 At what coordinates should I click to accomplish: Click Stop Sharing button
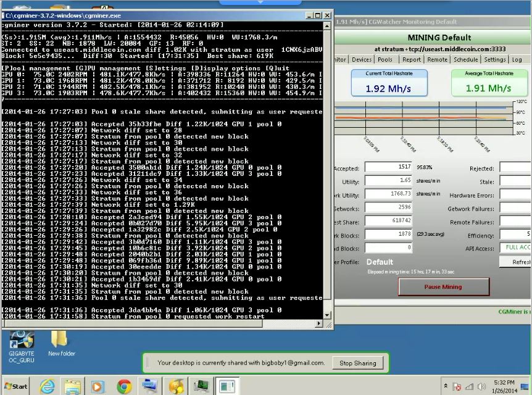(x=358, y=363)
